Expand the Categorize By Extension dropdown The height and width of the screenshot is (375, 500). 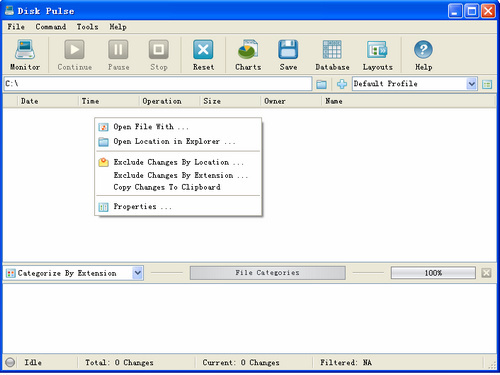click(x=138, y=273)
